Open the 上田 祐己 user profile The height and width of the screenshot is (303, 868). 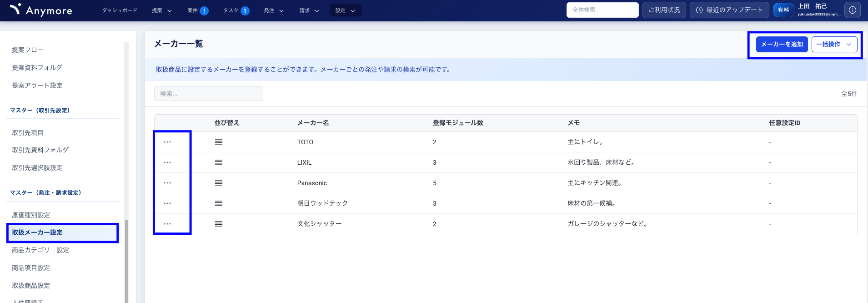click(818, 10)
